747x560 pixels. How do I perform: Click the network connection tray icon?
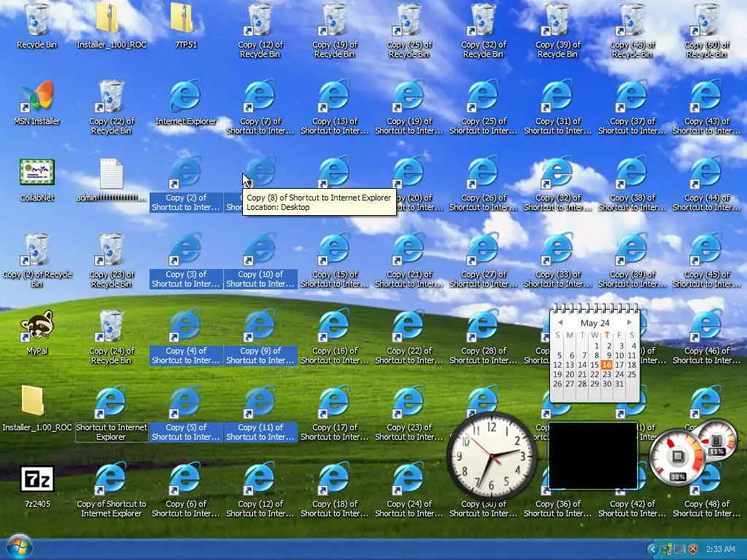[667, 549]
